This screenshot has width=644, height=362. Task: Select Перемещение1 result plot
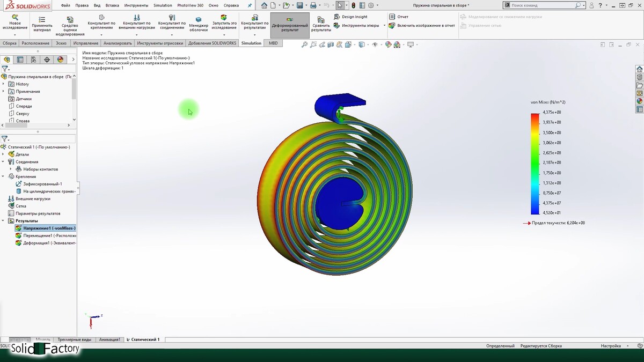[x=49, y=235]
